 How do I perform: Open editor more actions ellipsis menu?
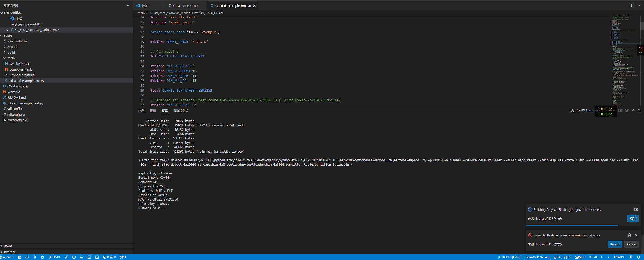pyautogui.click(x=638, y=5)
